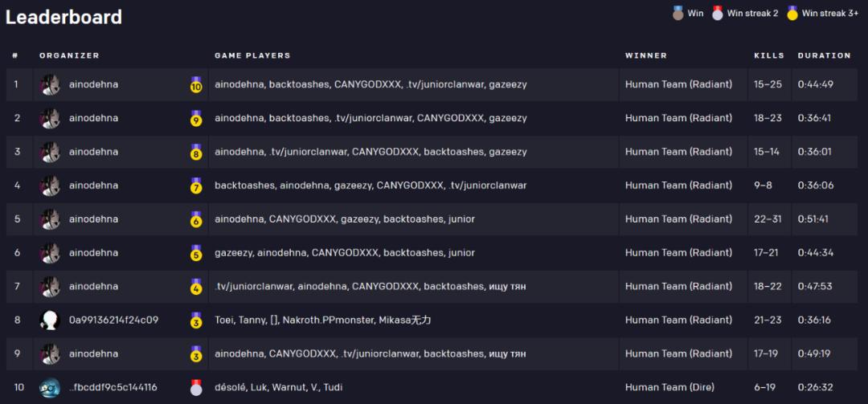Click ainodehna's avatar in row 1
Screen dimensions: 868x404
[x=50, y=84]
